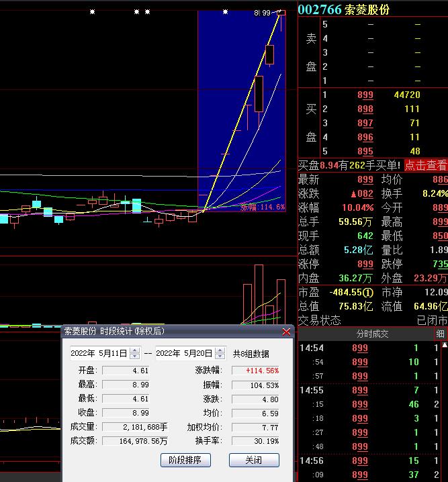
Task: Click the 阶段排序 button
Action: [x=186, y=460]
